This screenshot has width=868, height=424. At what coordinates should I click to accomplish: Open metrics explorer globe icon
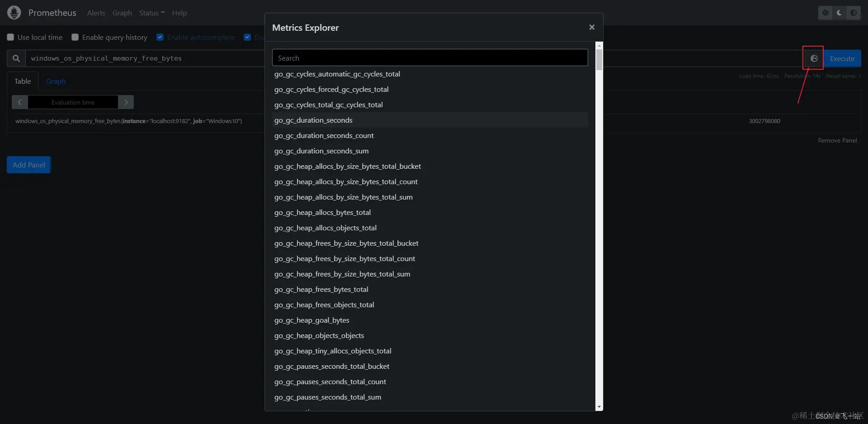[x=814, y=58]
